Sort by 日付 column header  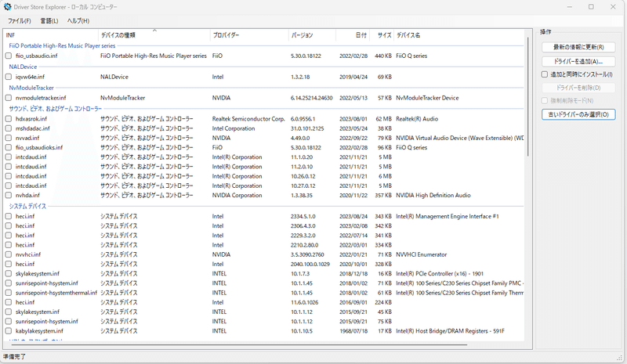[353, 35]
